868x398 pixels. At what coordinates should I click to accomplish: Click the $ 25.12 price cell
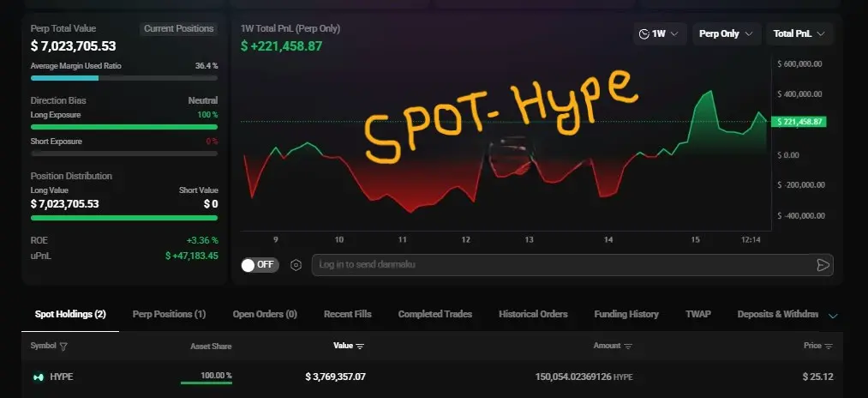pyautogui.click(x=817, y=377)
